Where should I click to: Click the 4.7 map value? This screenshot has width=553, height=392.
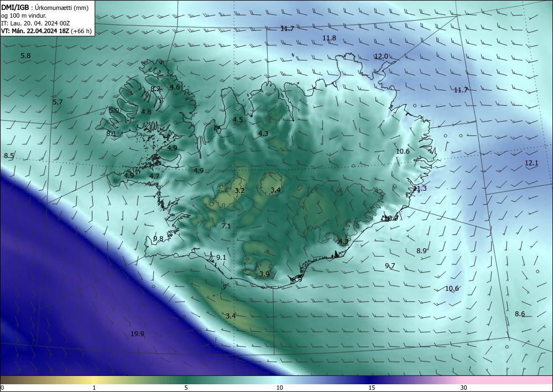(x=154, y=176)
